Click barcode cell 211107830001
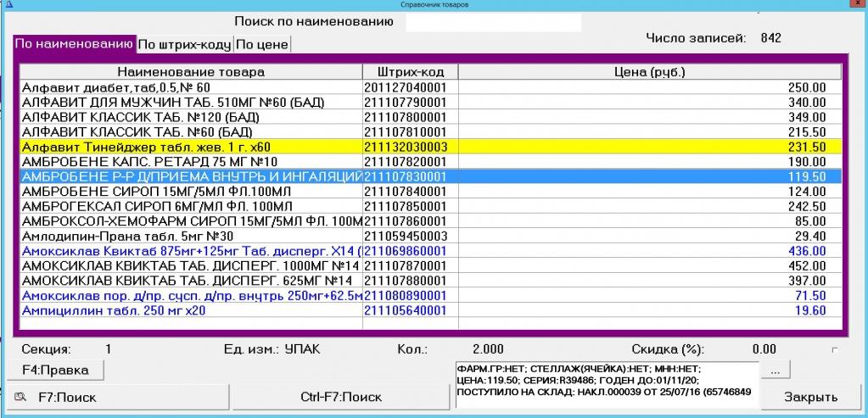 tap(410, 177)
